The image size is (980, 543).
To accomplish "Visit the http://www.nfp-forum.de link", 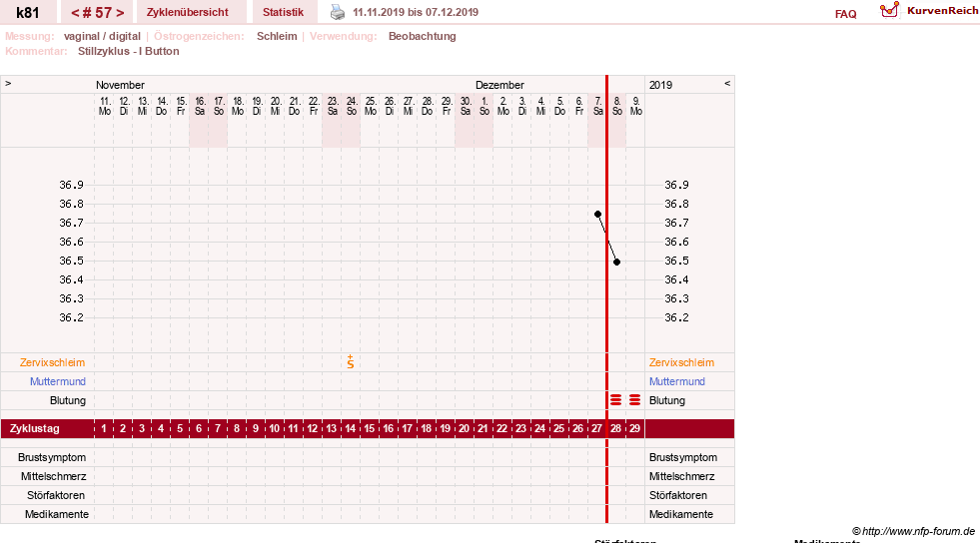I will tap(919, 531).
